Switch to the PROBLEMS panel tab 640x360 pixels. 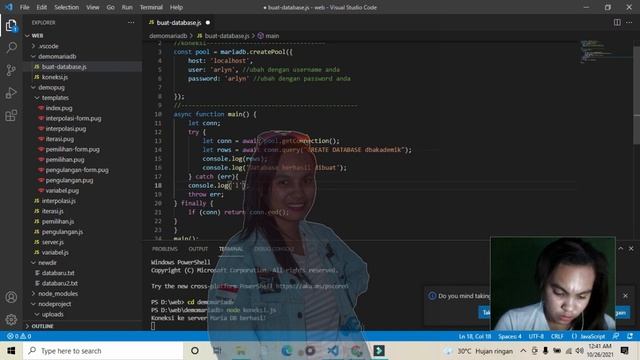pyautogui.click(x=164, y=249)
